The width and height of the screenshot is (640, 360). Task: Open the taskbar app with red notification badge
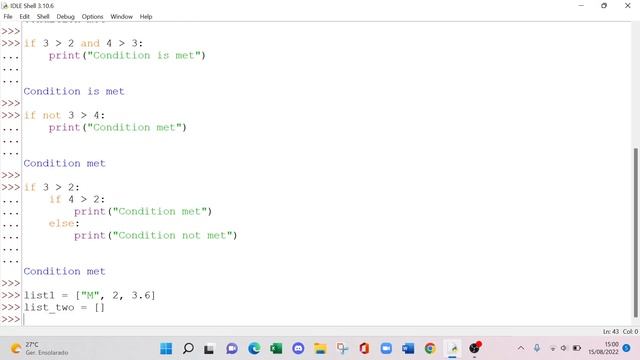474,348
